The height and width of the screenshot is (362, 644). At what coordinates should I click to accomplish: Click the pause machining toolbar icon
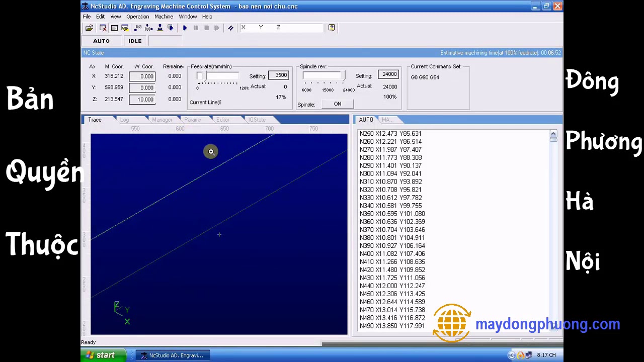[x=196, y=28]
